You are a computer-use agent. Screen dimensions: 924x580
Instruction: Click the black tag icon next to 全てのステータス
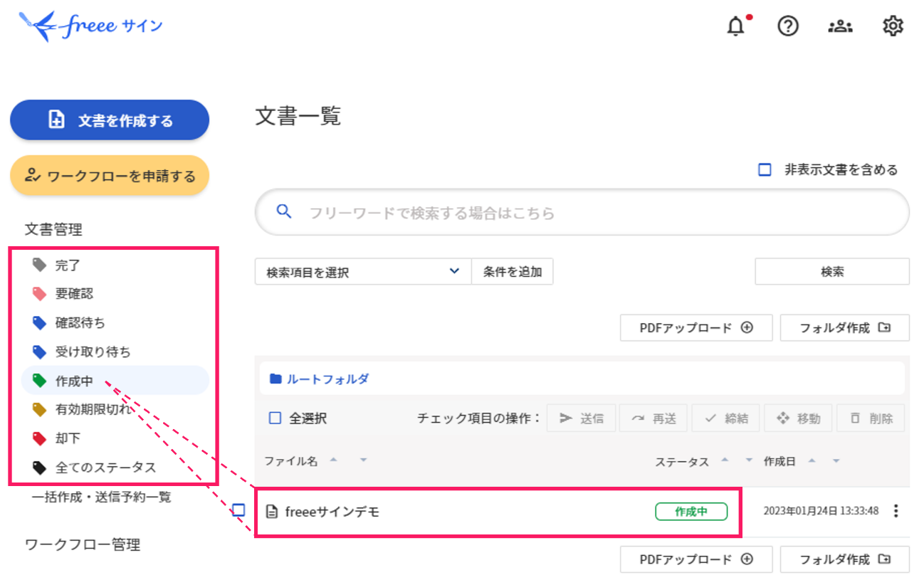pos(40,468)
